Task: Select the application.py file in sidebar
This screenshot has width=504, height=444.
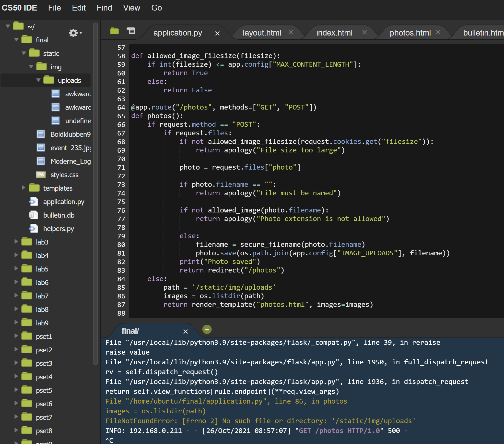Action: coord(63,201)
